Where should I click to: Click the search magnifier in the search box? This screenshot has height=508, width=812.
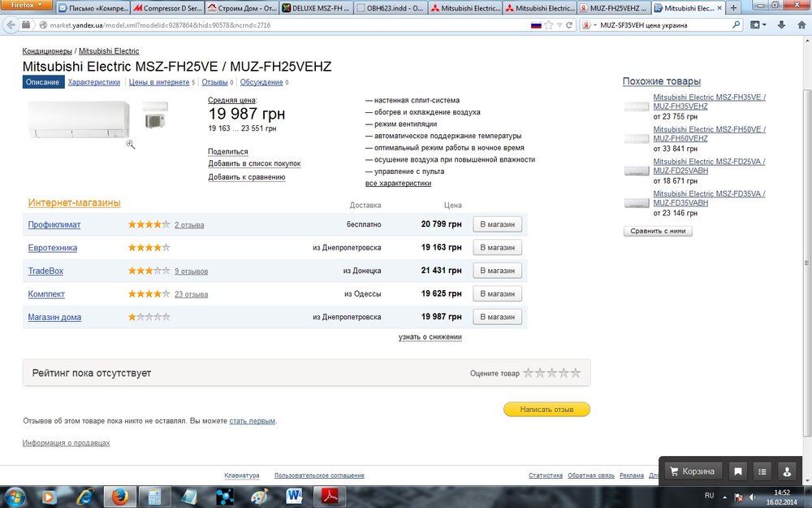coord(736,25)
